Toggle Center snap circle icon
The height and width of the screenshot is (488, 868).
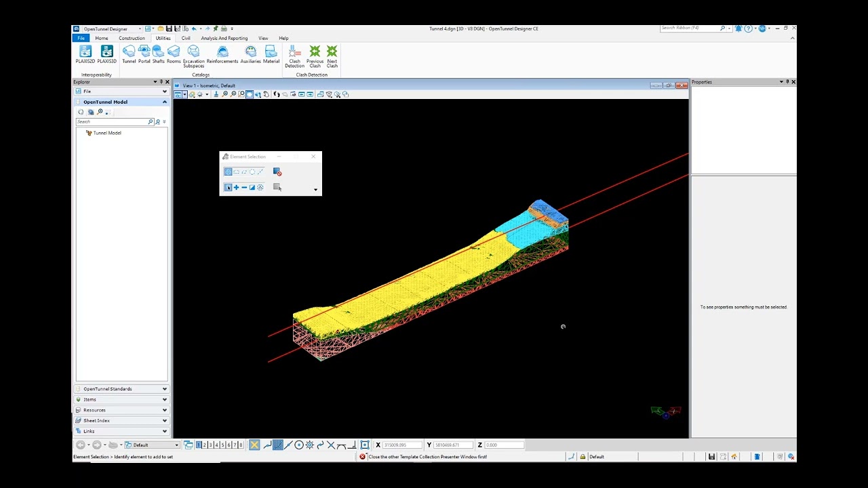point(298,445)
